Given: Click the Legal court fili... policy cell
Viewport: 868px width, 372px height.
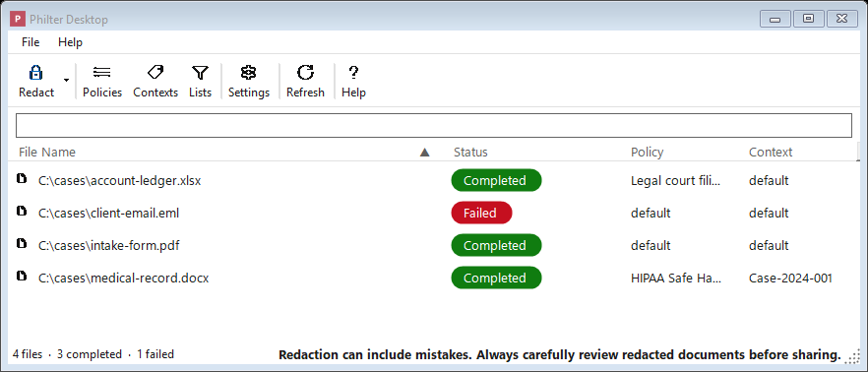Looking at the screenshot, I should (676, 180).
